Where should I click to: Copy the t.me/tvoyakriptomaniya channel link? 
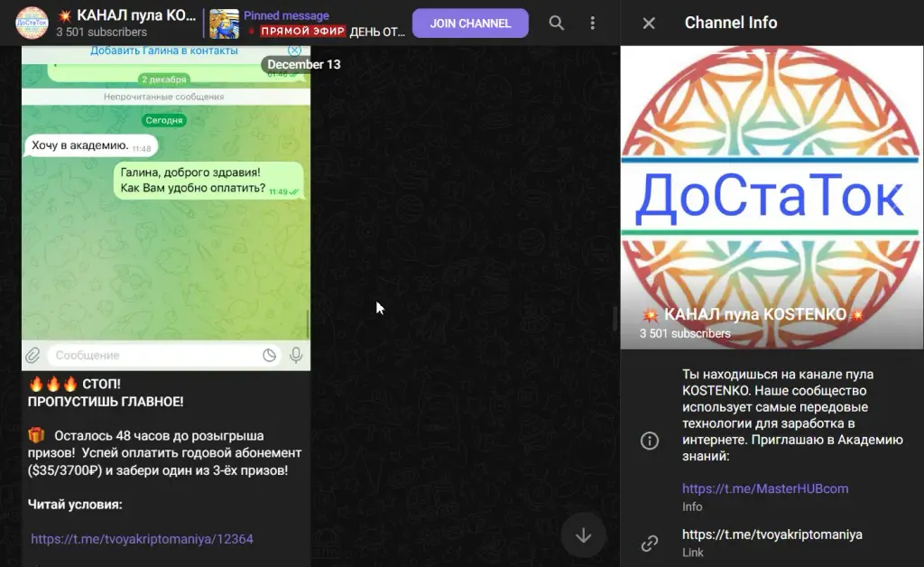(x=772, y=534)
